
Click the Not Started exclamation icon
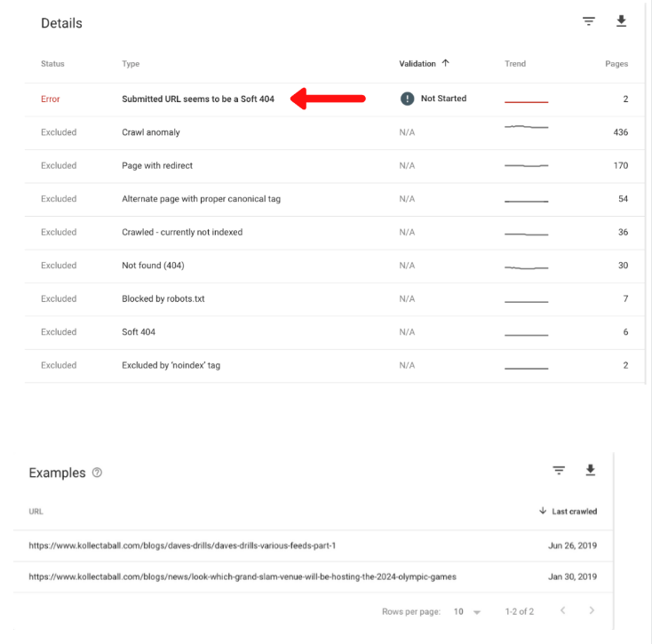[x=407, y=99]
